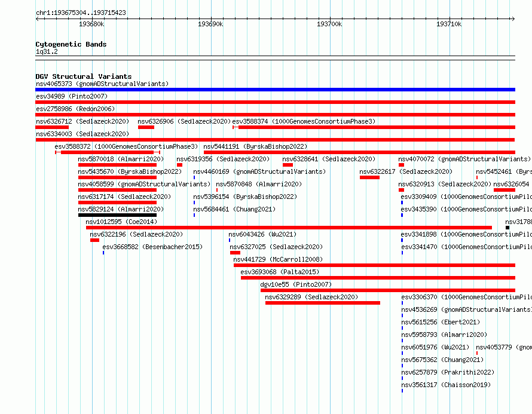Click nsv5675362 (Chuang2021) label
Viewport: 532px width, 414px height.
442,360
